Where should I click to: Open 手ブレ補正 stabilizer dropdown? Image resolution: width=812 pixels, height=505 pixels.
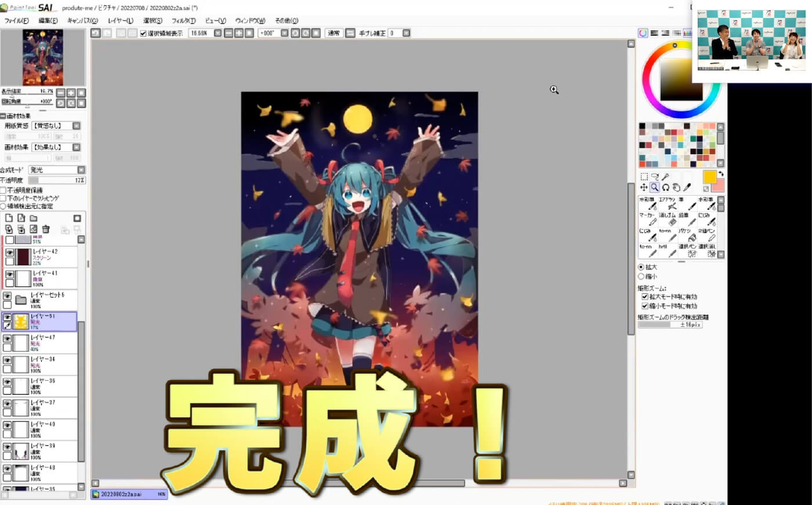pos(406,33)
